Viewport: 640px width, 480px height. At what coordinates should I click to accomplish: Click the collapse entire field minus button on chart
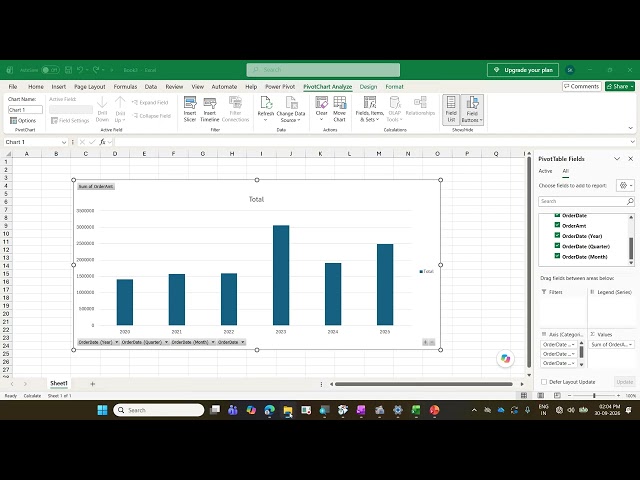[432, 342]
